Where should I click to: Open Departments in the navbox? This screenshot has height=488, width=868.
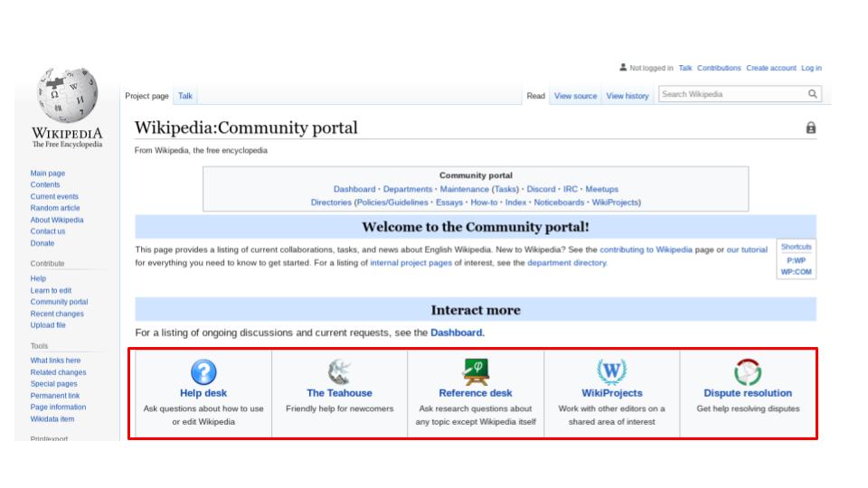(408, 189)
